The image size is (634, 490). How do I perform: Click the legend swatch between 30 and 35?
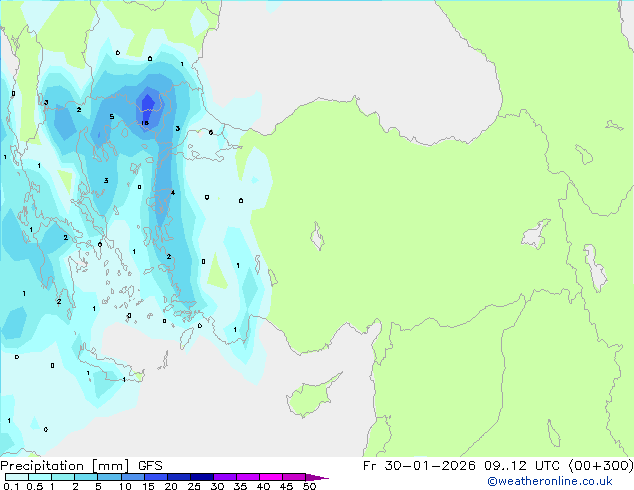(x=225, y=477)
